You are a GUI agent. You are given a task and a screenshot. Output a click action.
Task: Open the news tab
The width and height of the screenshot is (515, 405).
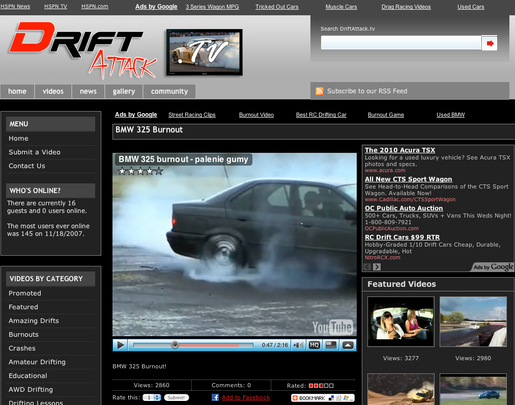[x=88, y=91]
